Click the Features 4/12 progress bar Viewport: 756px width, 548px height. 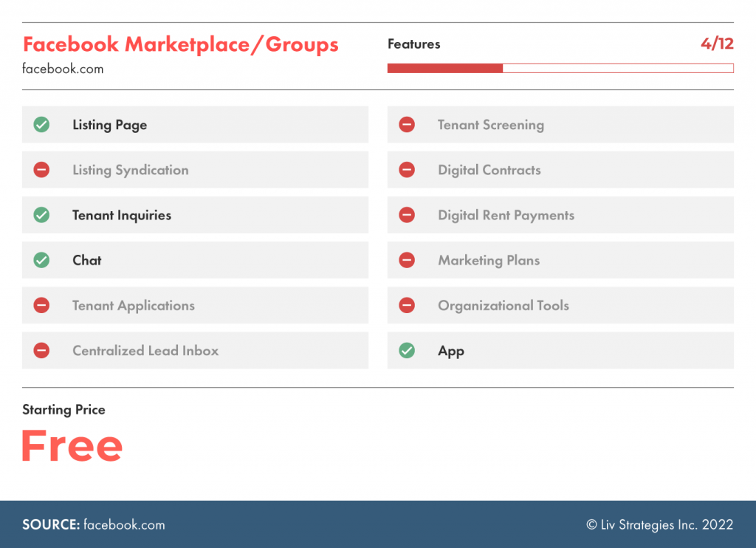click(560, 68)
